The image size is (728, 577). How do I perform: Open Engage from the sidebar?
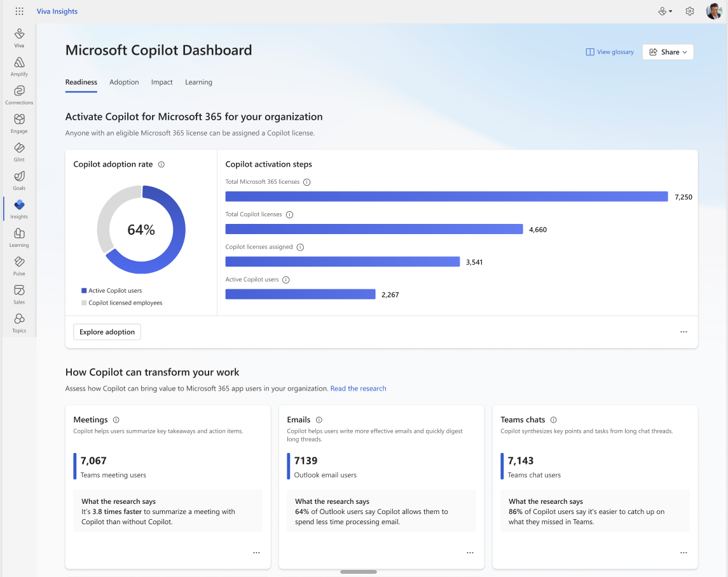pos(19,123)
